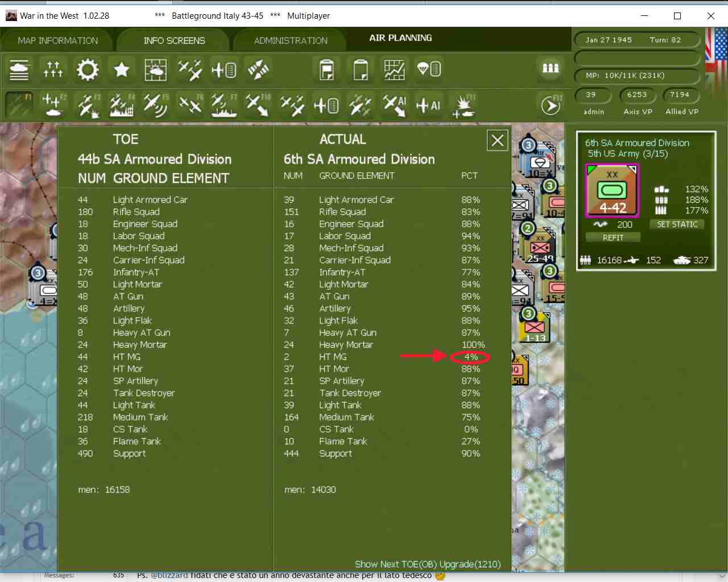This screenshot has width=728, height=582.
Task: Open the gear production icon
Action: (87, 69)
